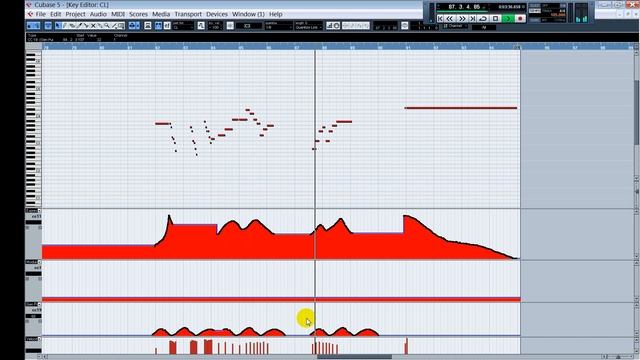Image resolution: width=640 pixels, height=360 pixels.
Task: Click the step input icon left of nudge palette
Action: tap(330, 26)
